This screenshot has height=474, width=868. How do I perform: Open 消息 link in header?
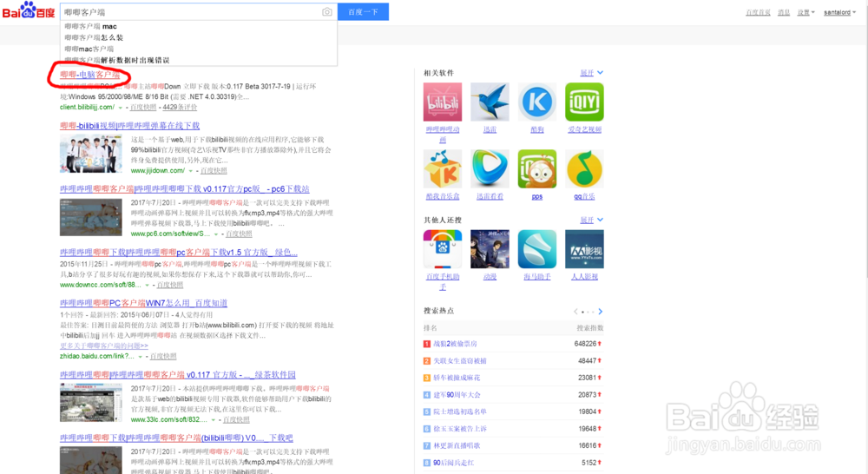[784, 12]
